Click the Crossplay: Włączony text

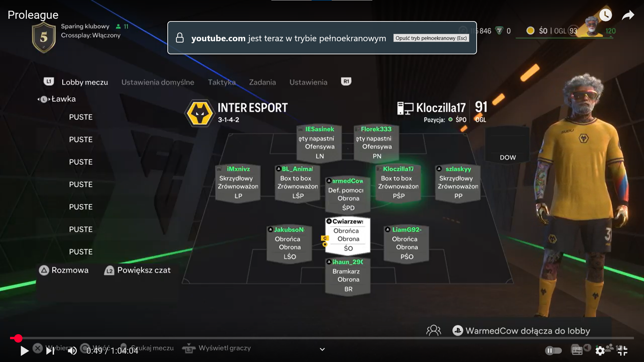click(x=91, y=35)
